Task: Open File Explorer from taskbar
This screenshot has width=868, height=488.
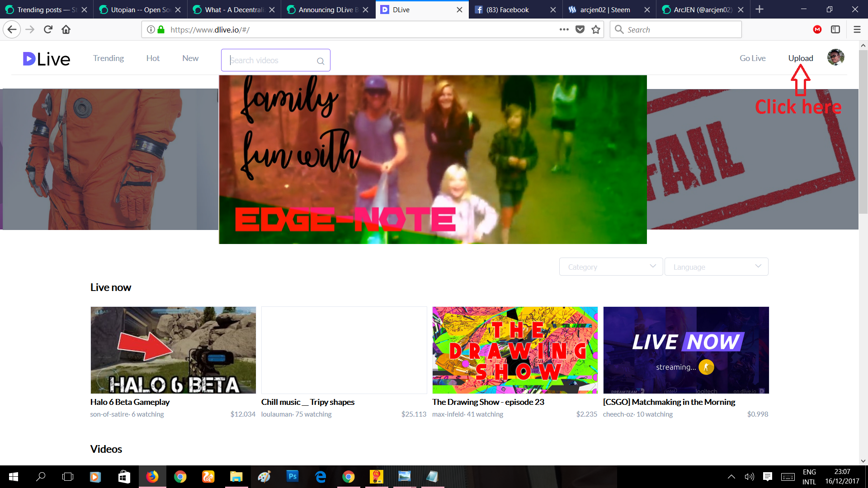Action: 236,477
